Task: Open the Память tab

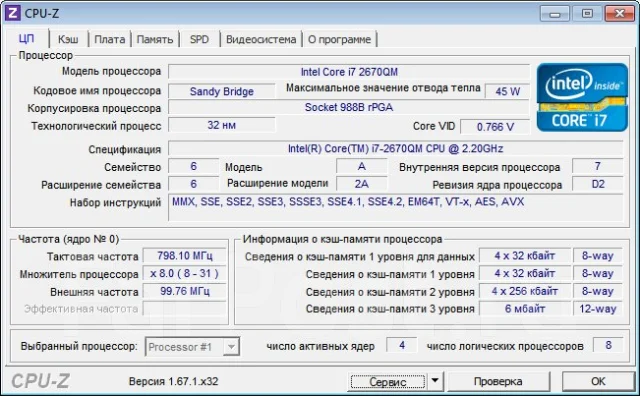Action: click(155, 39)
